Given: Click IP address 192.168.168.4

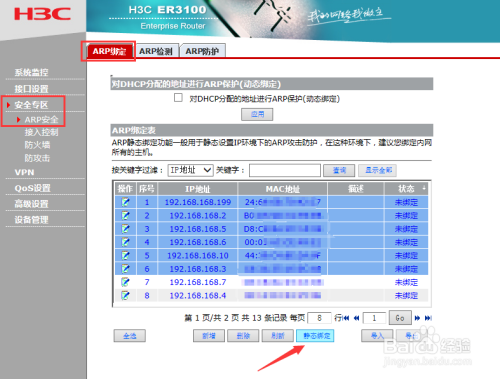Looking at the screenshot, I should click(198, 295).
